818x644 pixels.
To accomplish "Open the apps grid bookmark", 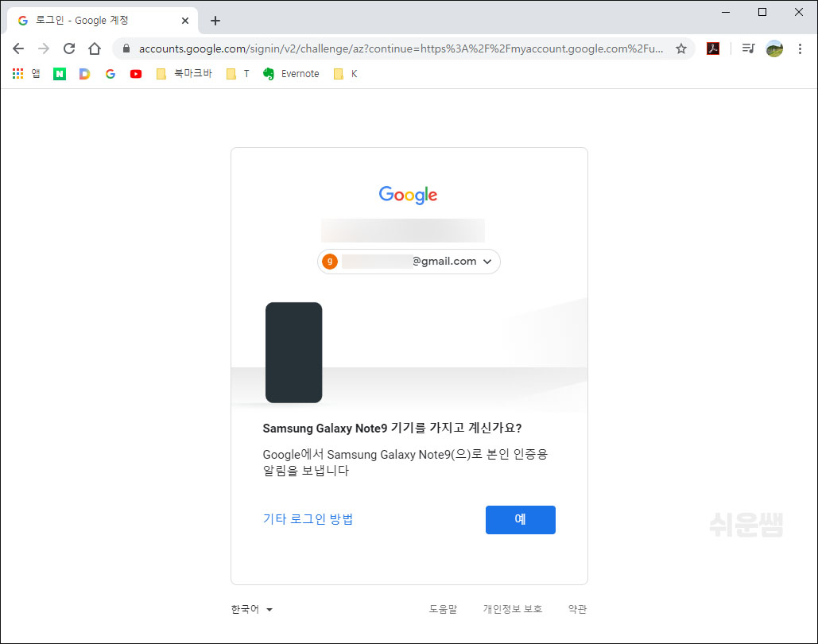I will [26, 74].
